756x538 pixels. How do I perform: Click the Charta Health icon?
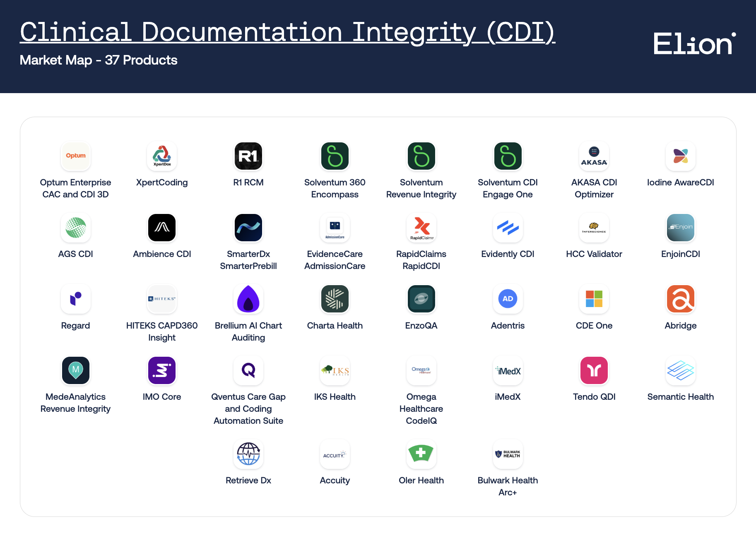click(x=335, y=299)
